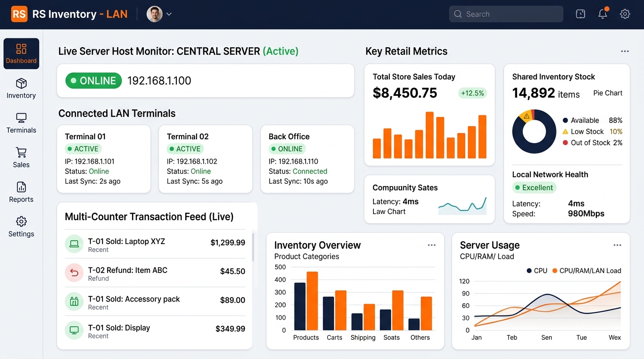644x359 pixels.
Task: Click Terminal 01 ACTIVE badge
Action: coord(82,149)
